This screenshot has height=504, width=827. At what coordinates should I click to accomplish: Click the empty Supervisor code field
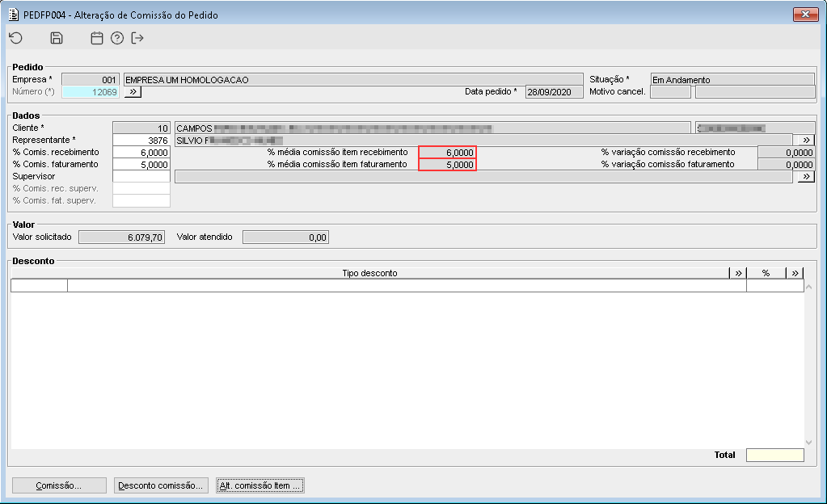click(141, 177)
